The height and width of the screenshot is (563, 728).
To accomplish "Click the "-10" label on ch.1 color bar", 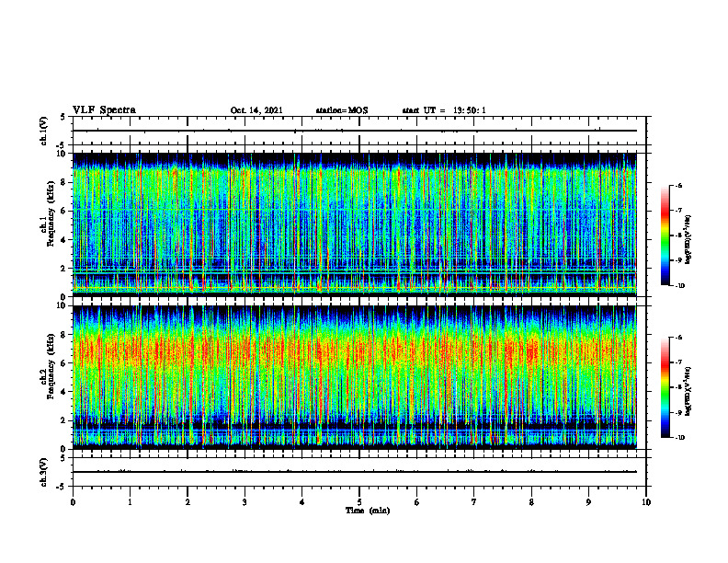I will pos(679,285).
